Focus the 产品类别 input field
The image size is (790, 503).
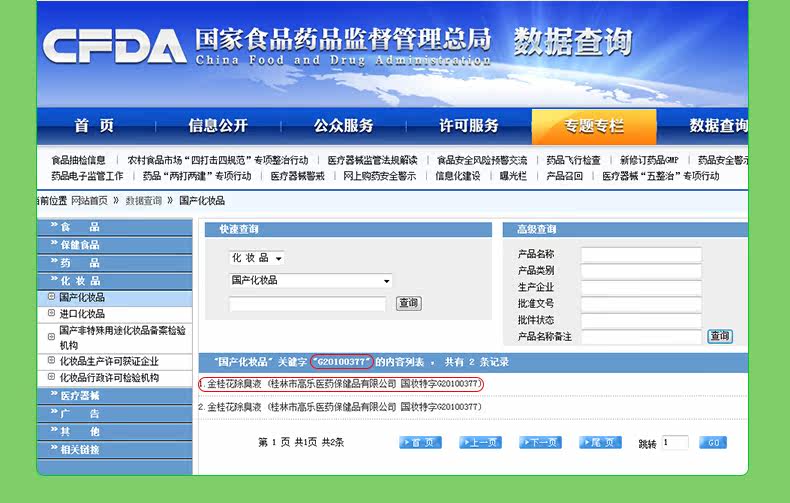641,271
